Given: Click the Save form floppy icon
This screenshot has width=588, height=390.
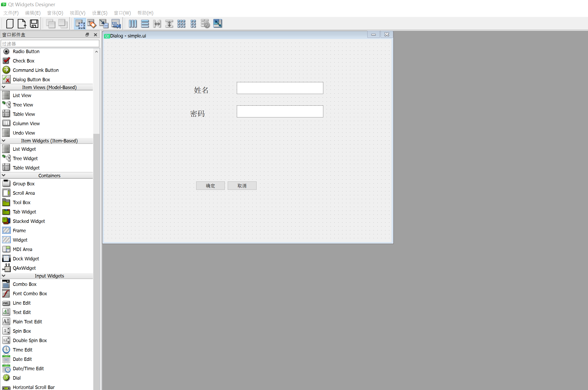Looking at the screenshot, I should (34, 24).
